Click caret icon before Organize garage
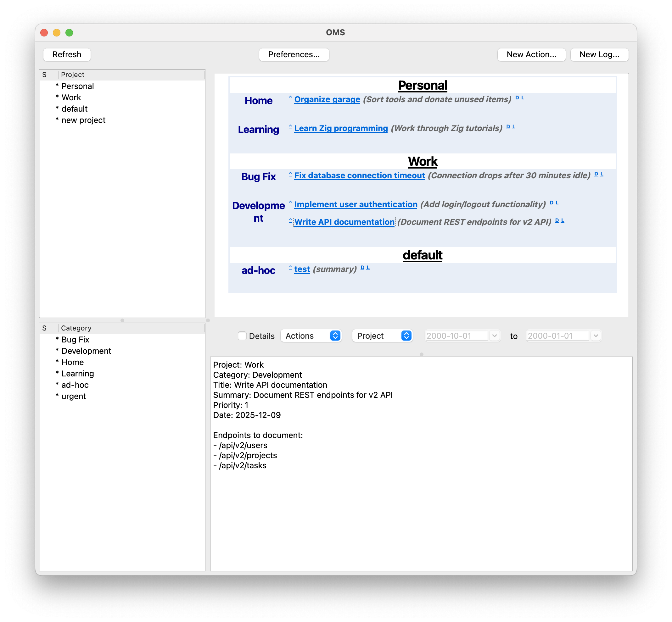Viewport: 672px width, 622px height. 290,98
